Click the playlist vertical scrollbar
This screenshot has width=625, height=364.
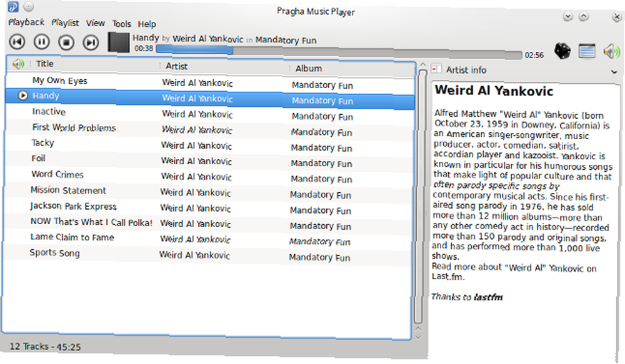click(x=420, y=195)
